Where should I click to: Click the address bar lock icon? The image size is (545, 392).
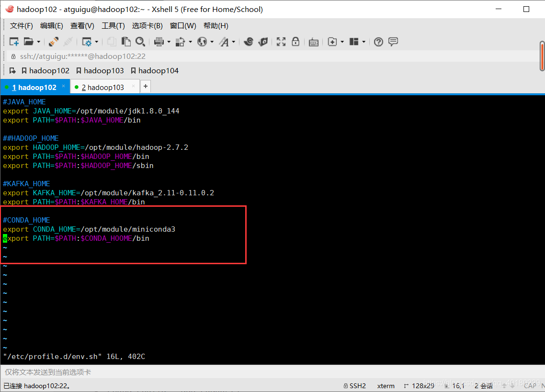tap(13, 56)
